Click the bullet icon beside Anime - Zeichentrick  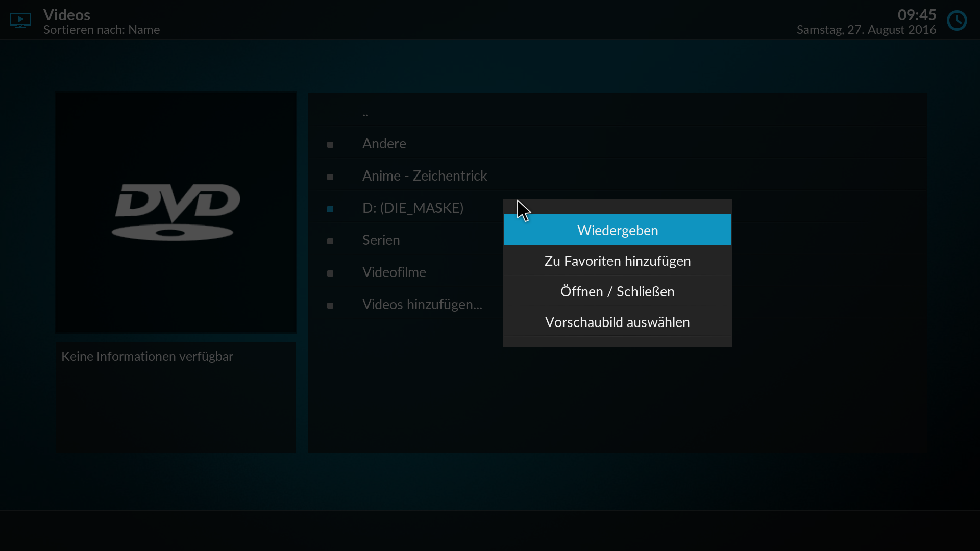[330, 177]
